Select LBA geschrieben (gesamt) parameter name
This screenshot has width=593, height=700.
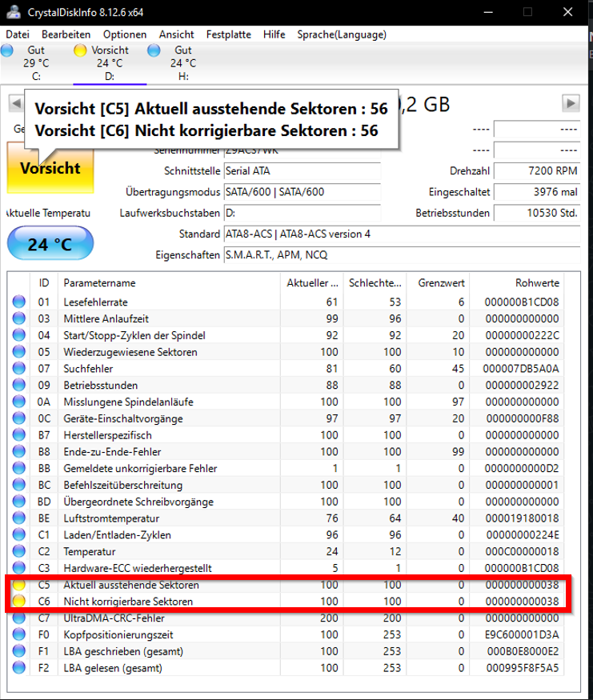[123, 651]
